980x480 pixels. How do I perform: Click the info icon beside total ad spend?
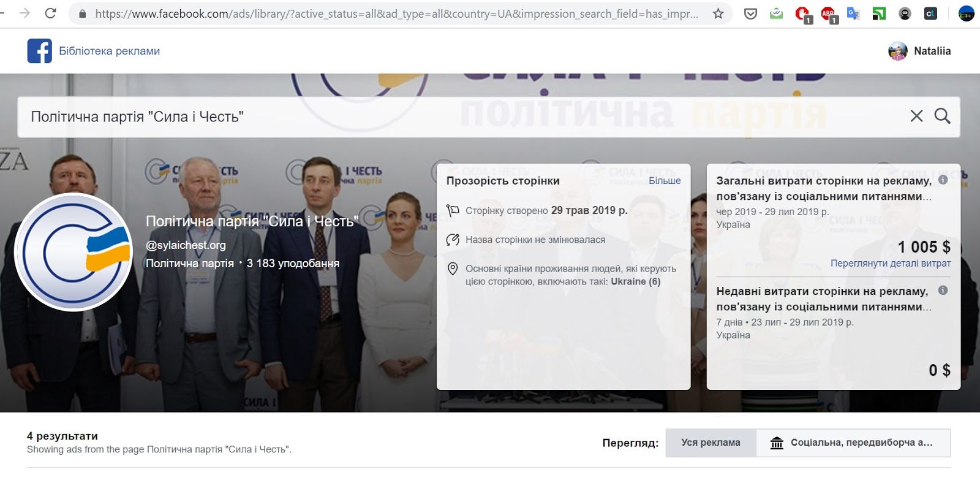[943, 180]
